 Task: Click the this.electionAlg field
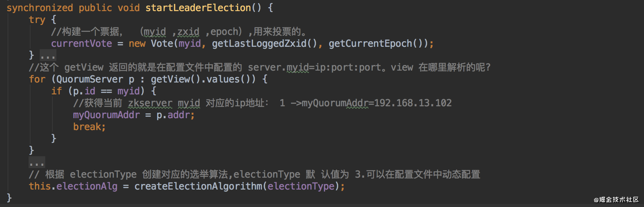point(73,186)
